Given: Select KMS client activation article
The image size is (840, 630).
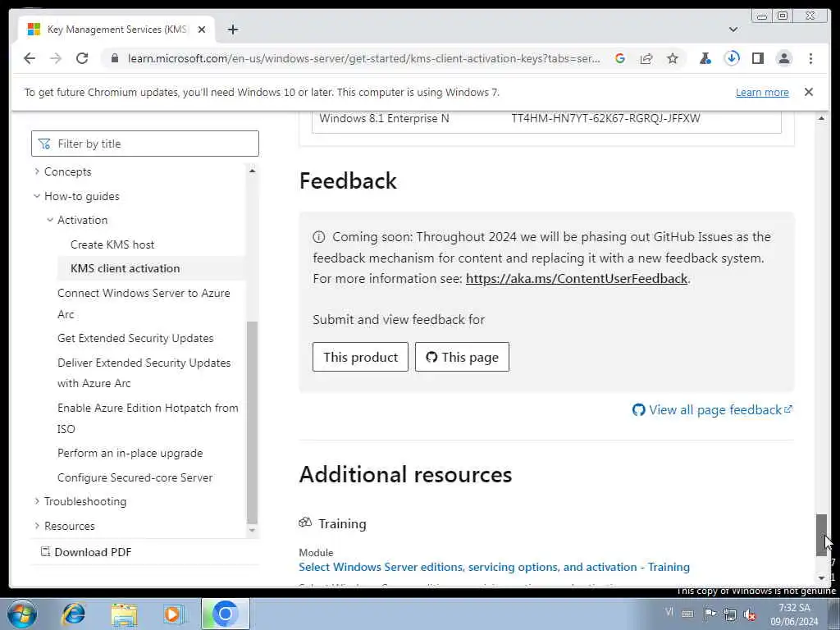Looking at the screenshot, I should pos(125,268).
